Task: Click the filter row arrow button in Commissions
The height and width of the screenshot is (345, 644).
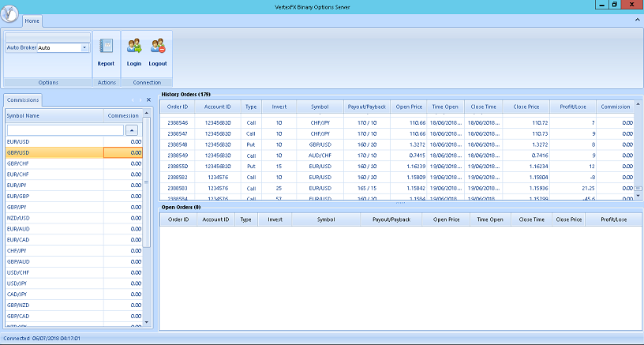Action: pos(133,129)
